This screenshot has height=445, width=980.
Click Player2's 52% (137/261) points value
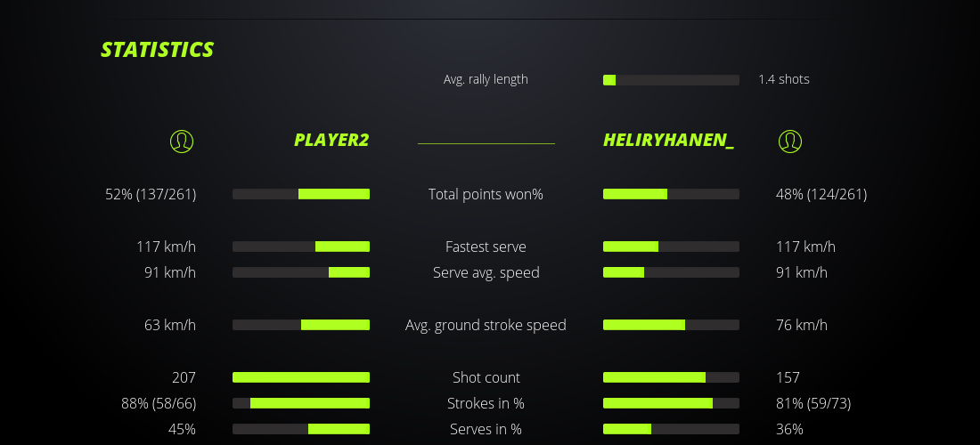[151, 194]
